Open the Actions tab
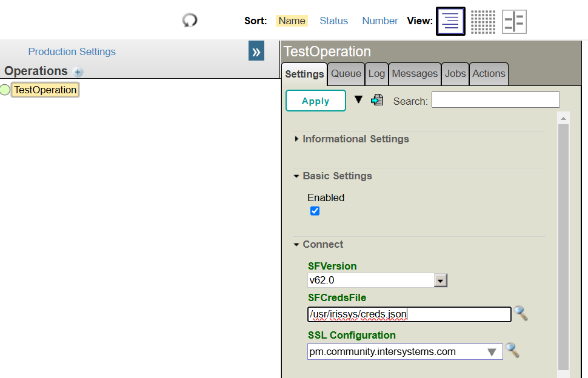Viewport: 588px width, 378px height. 489,73
